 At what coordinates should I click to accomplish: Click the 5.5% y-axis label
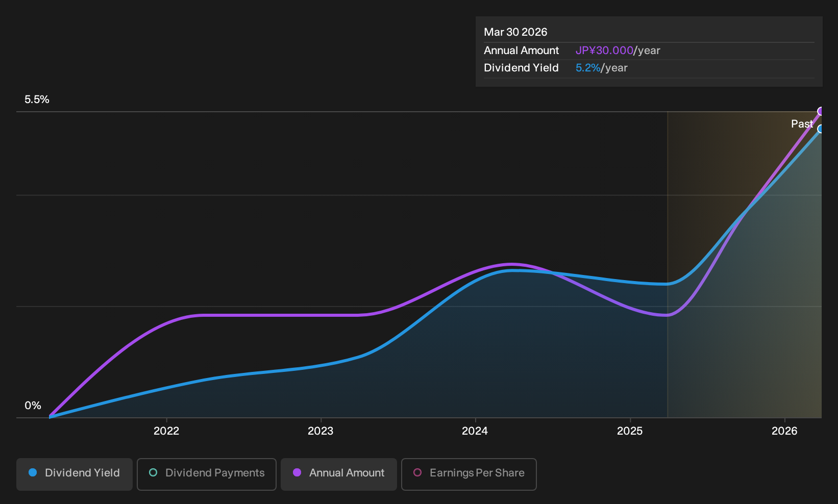(37, 99)
